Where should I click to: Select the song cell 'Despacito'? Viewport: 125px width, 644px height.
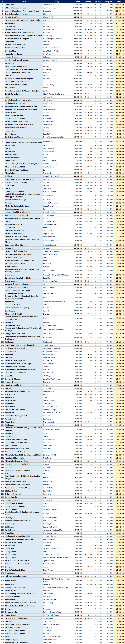pos(57,11)
